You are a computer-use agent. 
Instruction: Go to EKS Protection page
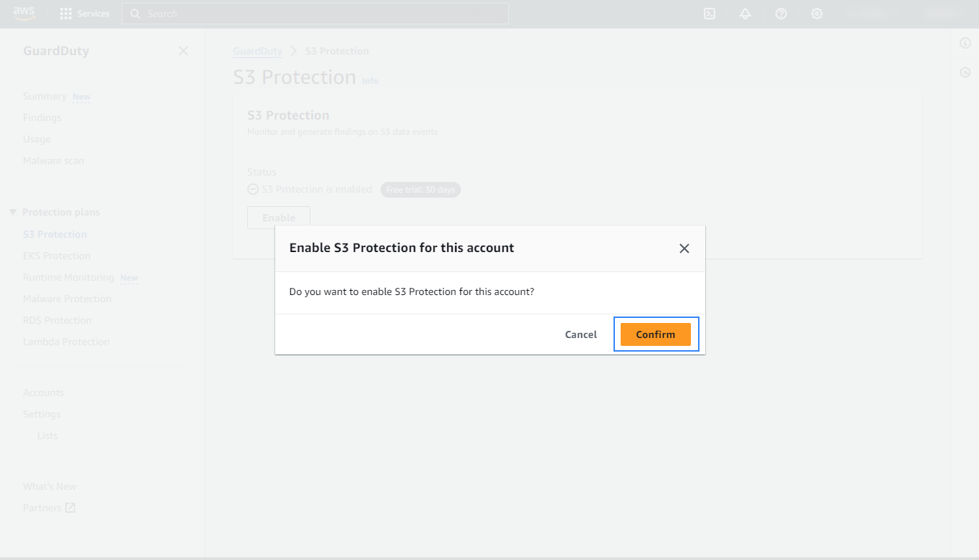pos(57,256)
